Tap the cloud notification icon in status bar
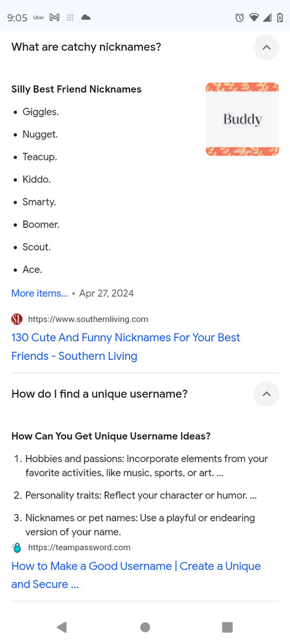Viewport: 290px width, 644px height. point(86,17)
